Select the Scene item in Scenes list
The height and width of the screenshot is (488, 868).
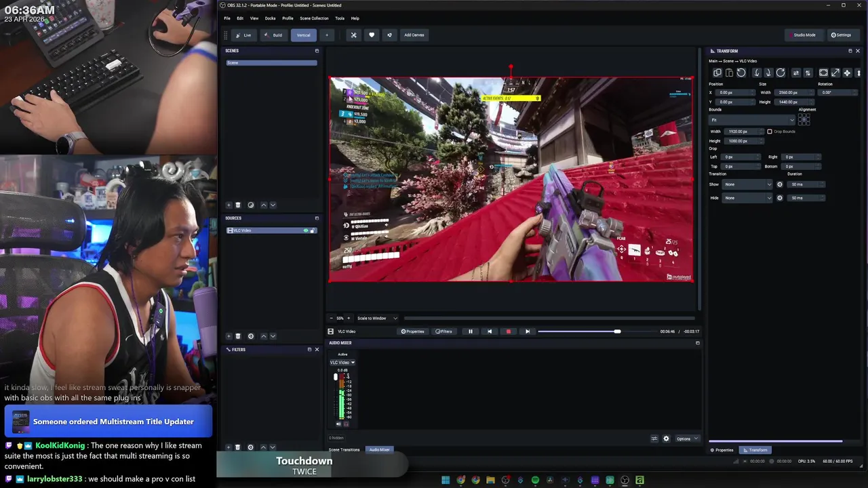click(x=271, y=63)
